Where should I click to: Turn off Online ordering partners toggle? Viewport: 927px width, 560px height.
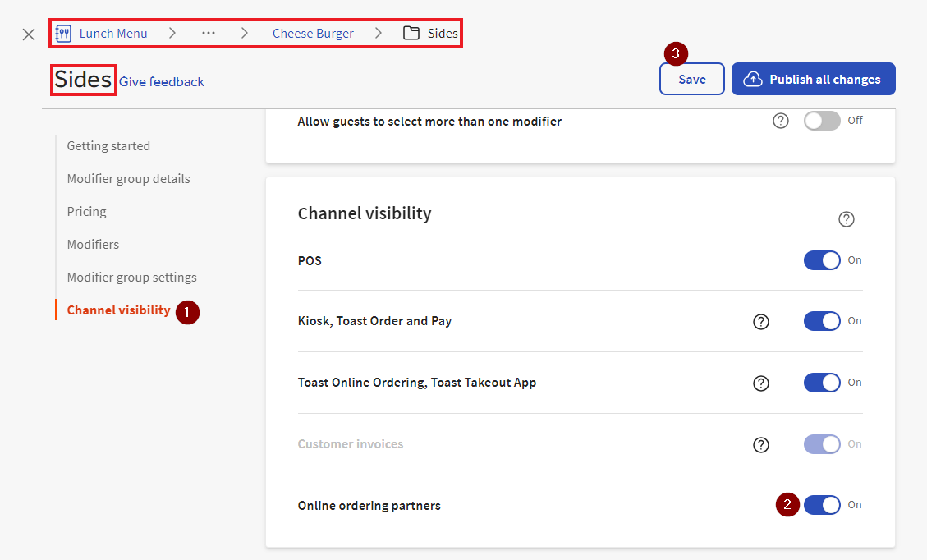pos(822,505)
